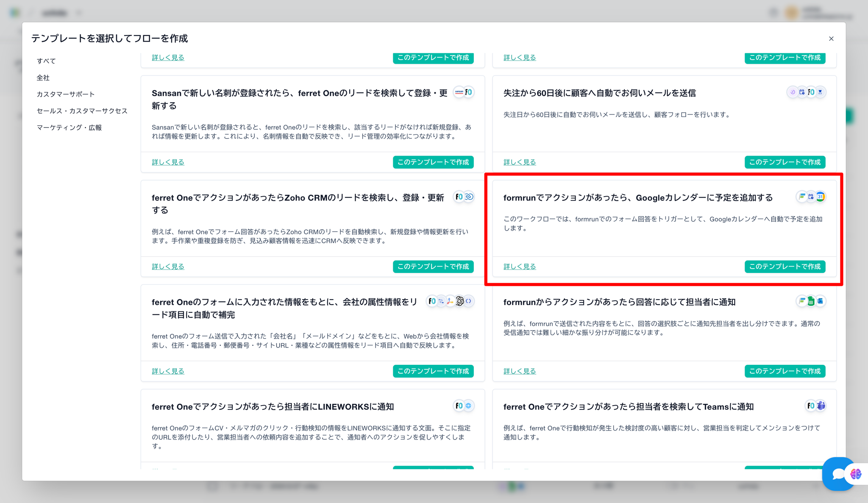Click the Google Sheets icon on formrun notification card
868x503 pixels.
coord(811,301)
